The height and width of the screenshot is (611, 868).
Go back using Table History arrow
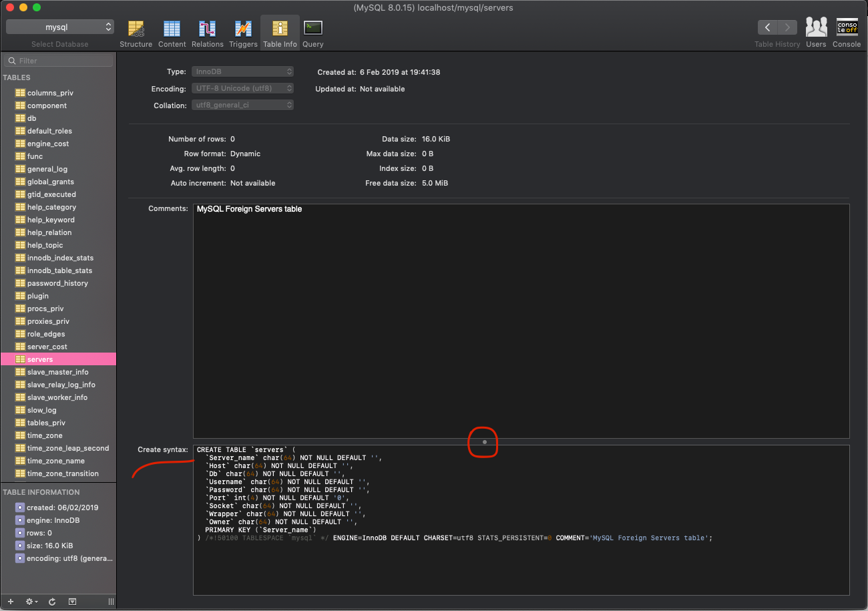tap(767, 27)
